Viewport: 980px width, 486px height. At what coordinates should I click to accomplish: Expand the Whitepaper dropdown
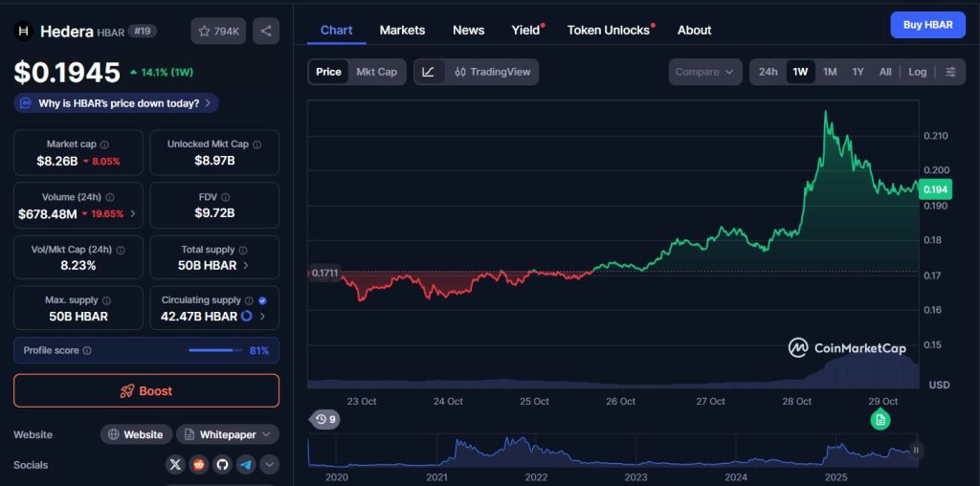(x=228, y=434)
